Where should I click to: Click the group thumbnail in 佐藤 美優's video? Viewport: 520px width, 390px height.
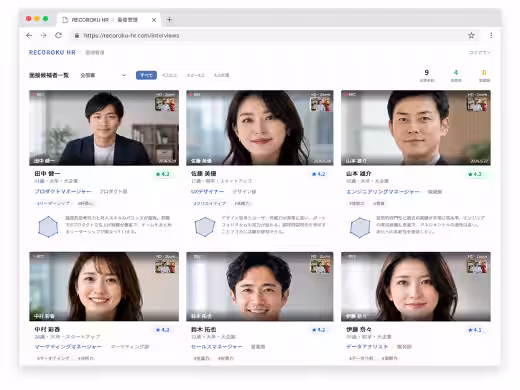321,105
